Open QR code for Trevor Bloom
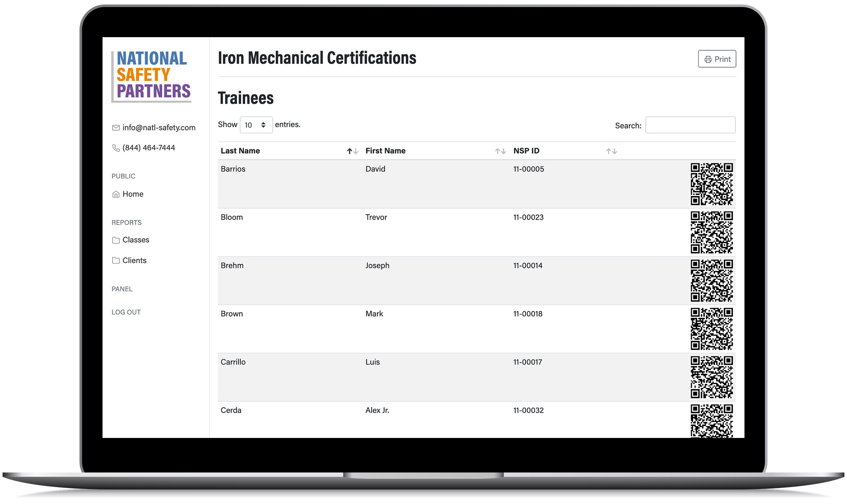The width and height of the screenshot is (847, 504). point(712,232)
